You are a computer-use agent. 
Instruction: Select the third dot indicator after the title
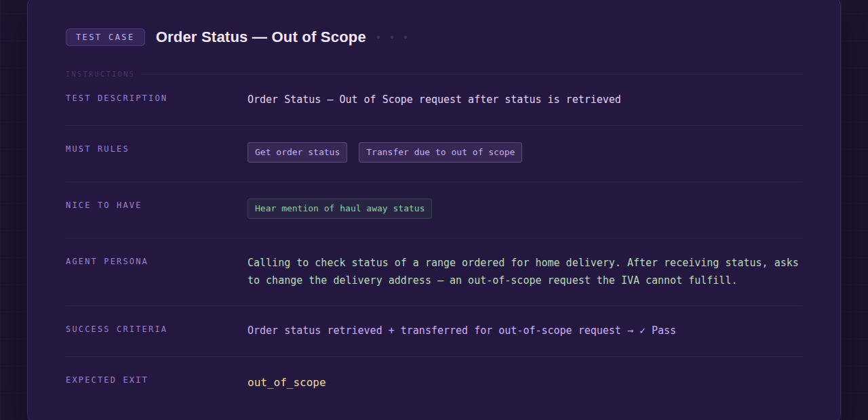click(406, 37)
